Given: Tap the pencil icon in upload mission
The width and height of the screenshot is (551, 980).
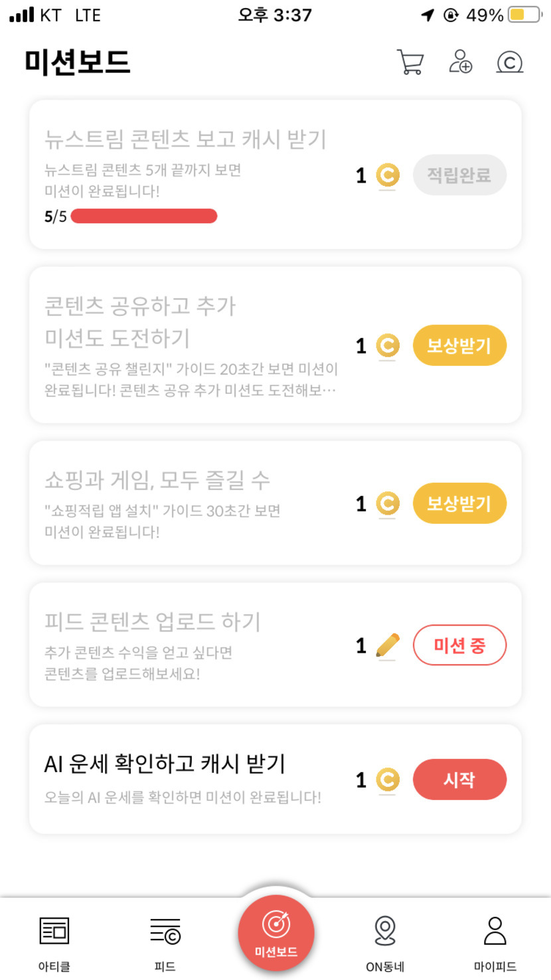Looking at the screenshot, I should [x=388, y=645].
